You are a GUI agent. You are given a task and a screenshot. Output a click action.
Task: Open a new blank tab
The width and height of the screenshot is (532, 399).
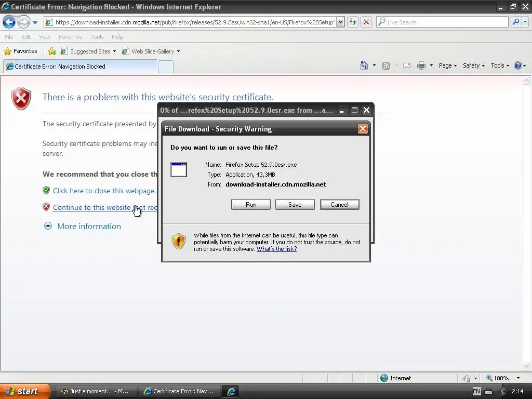(166, 67)
